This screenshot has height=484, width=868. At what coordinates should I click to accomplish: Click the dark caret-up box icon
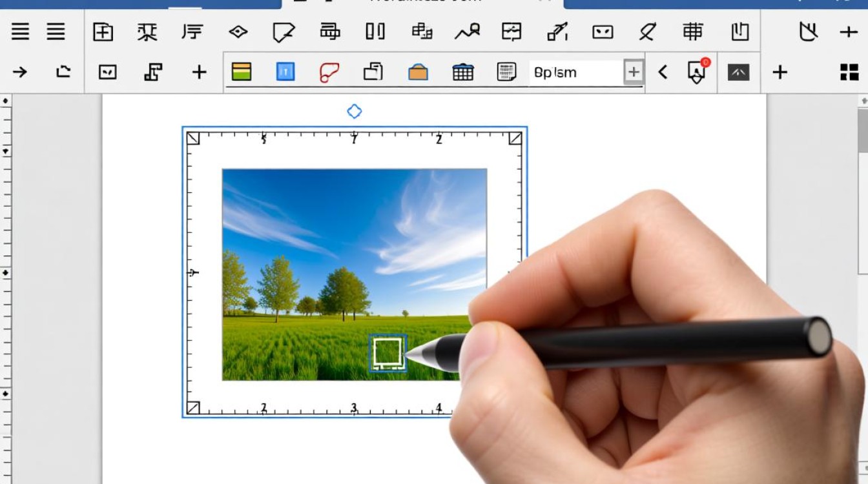tap(738, 72)
